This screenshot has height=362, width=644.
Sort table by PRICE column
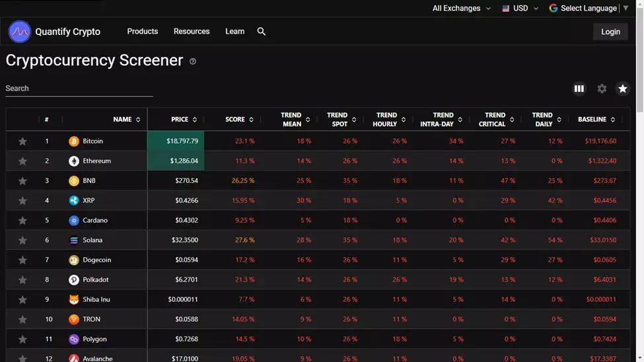pyautogui.click(x=184, y=120)
